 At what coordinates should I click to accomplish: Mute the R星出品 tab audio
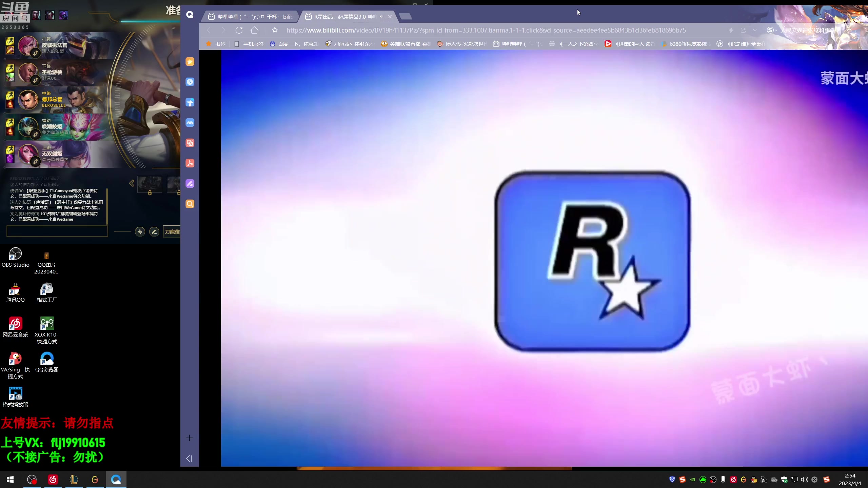(381, 17)
